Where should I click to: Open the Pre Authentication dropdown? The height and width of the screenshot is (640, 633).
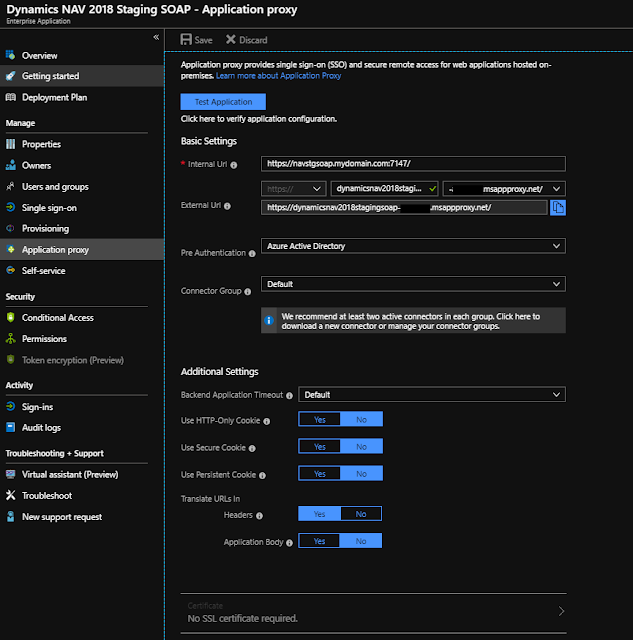click(413, 246)
